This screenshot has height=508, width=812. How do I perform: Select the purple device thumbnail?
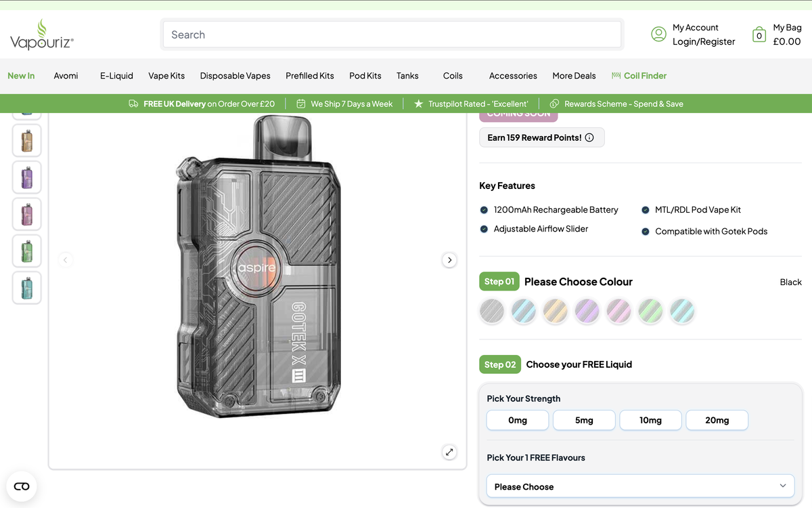coord(27,177)
